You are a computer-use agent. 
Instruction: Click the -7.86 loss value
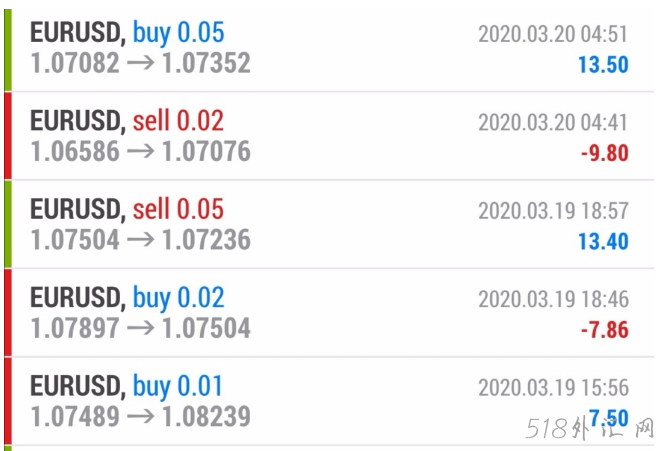(604, 329)
